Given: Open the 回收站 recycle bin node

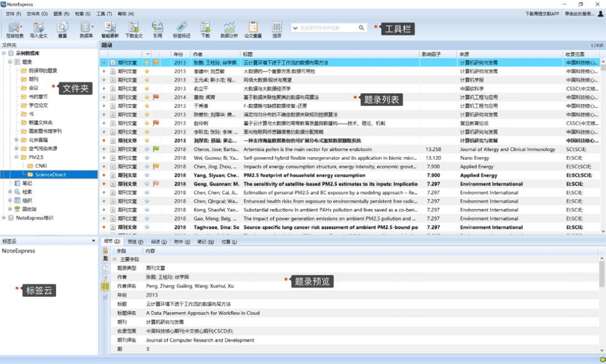Looking at the screenshot, I should (x=29, y=209).
